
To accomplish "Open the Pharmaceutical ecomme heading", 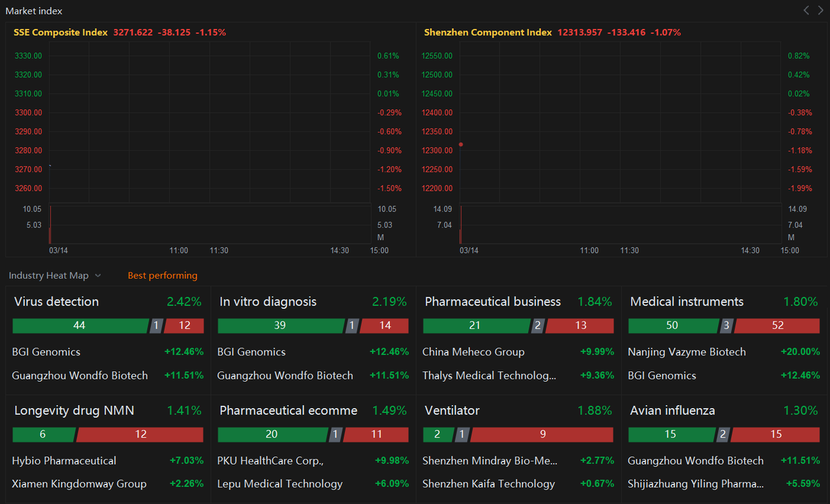I will click(288, 411).
